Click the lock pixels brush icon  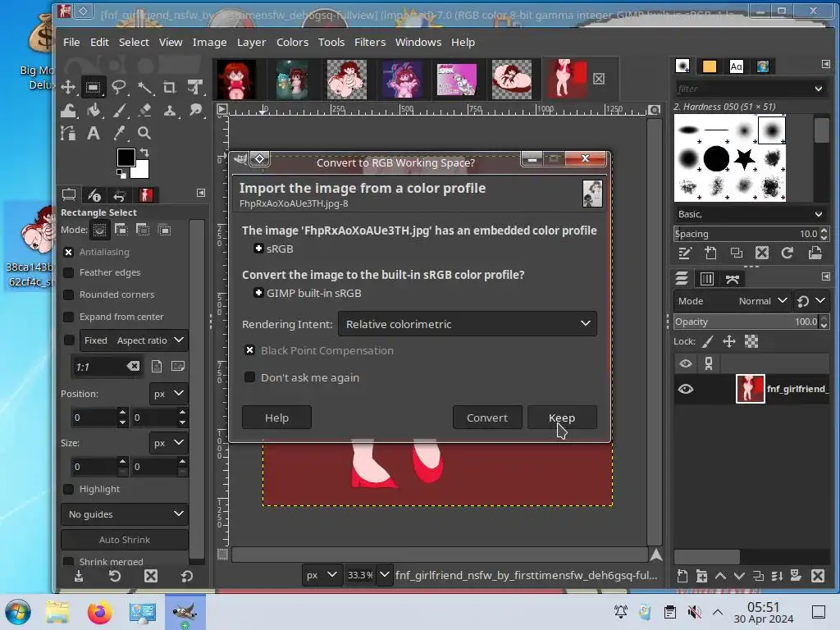point(708,341)
